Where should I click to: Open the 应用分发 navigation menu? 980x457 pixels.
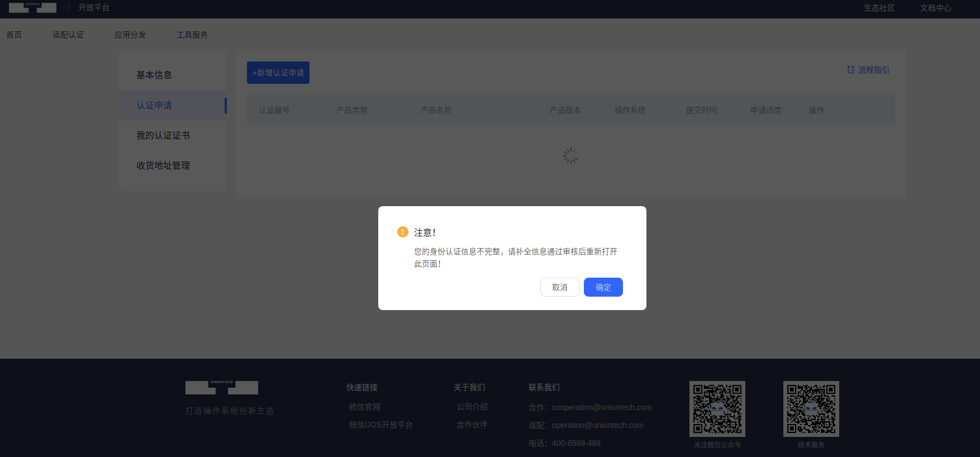[x=130, y=35]
